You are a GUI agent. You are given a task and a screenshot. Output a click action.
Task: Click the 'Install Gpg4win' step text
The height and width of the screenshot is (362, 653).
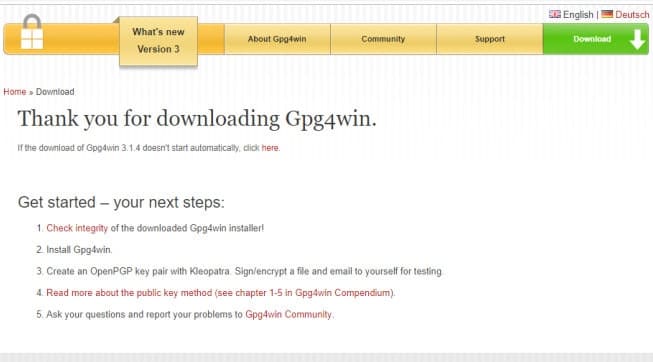[79, 250]
